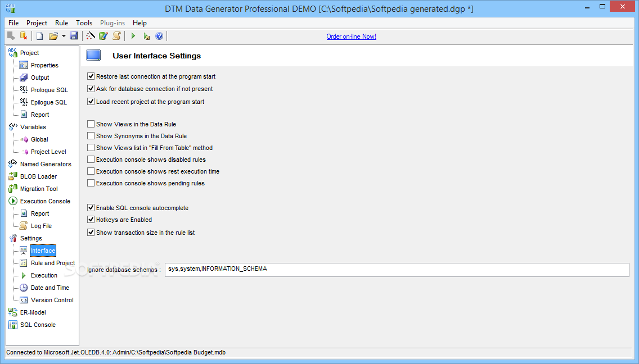The image size is (639, 364).
Task: Open the Tools menu
Action: 84,23
